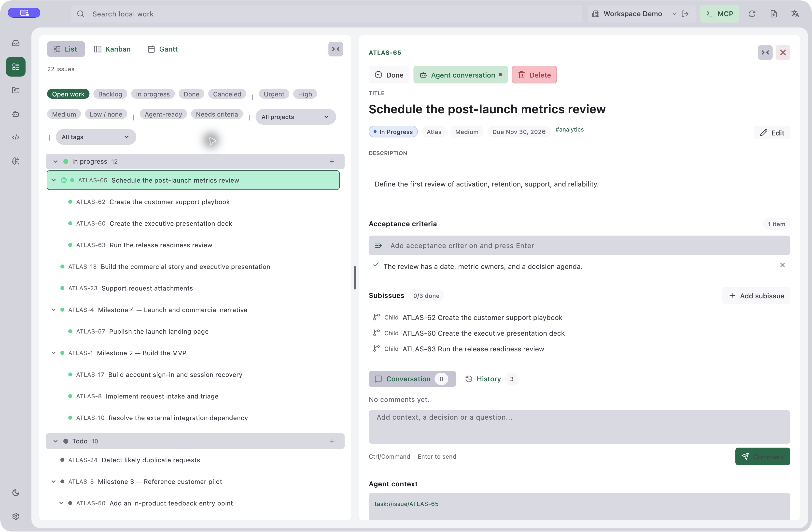Image resolution: width=812 pixels, height=532 pixels.
Task: Collapse the In progress group
Action: [x=55, y=161]
